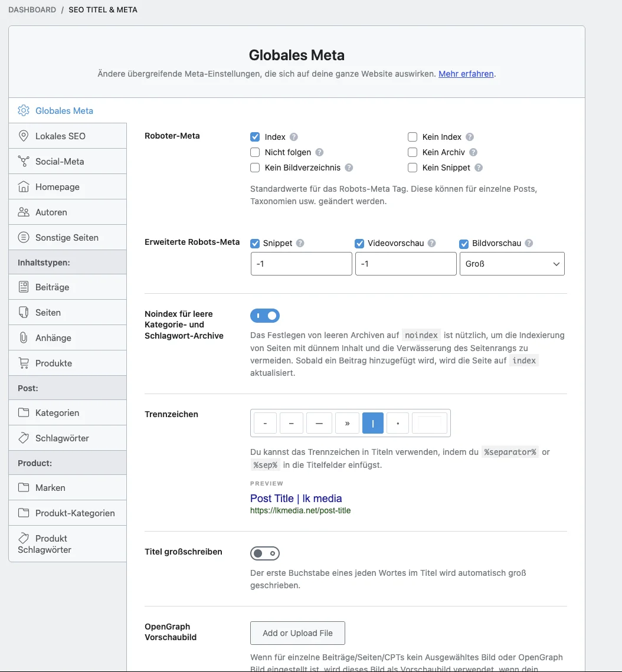Click the Social-Meta share nodes icon
Screen dimensions: 622x672
(24, 161)
